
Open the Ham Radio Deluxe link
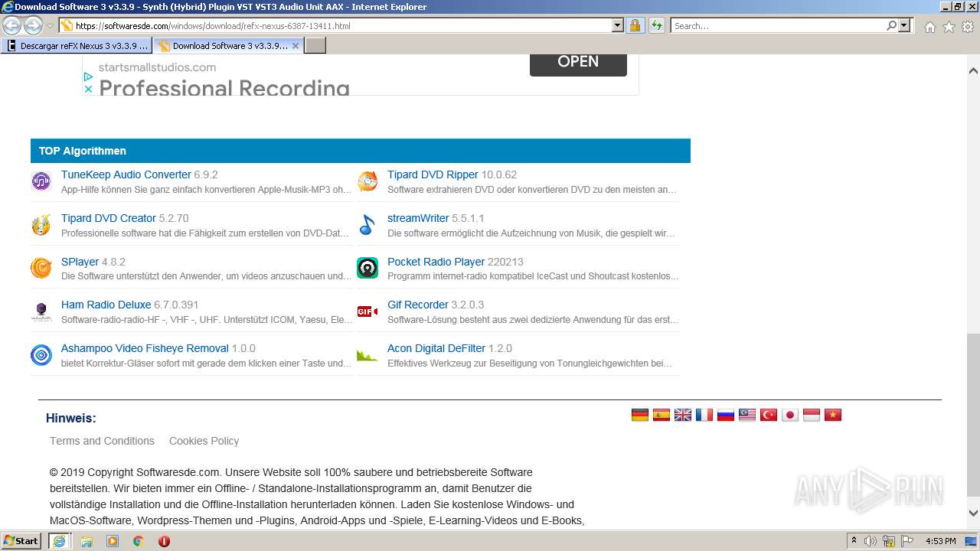(106, 305)
